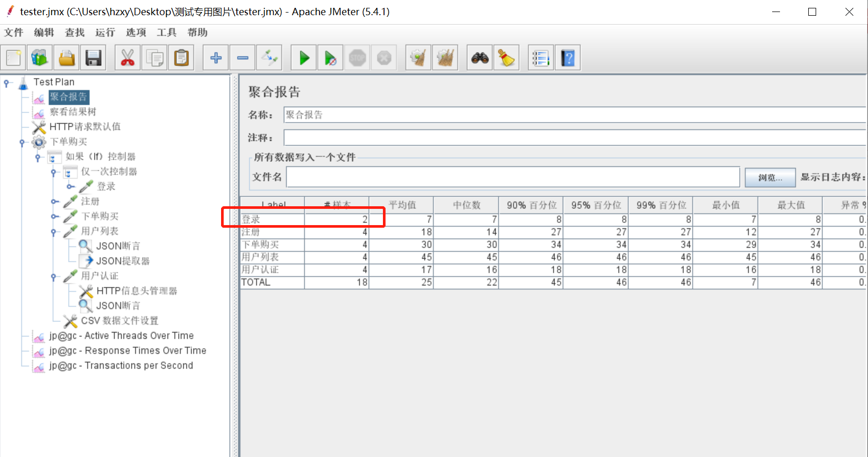Click the Paste clipboard icon
Screen dimensions: 868x457
tap(181, 58)
